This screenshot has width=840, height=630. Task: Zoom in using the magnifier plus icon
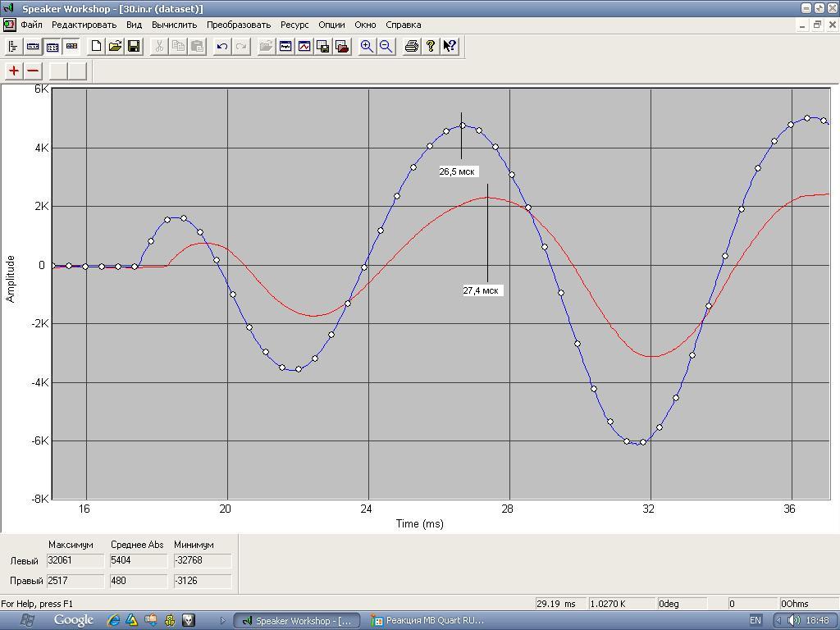point(367,47)
